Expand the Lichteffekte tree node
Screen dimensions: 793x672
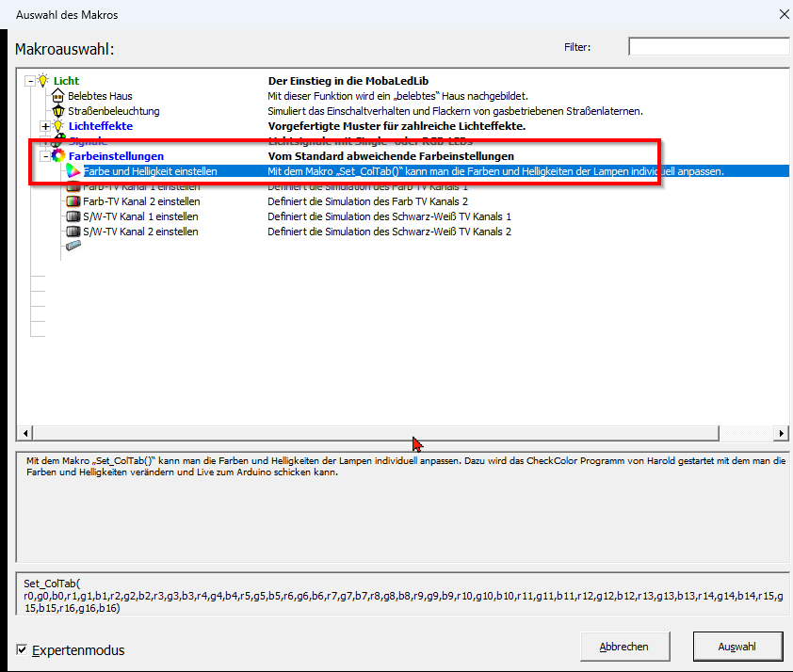click(x=45, y=126)
